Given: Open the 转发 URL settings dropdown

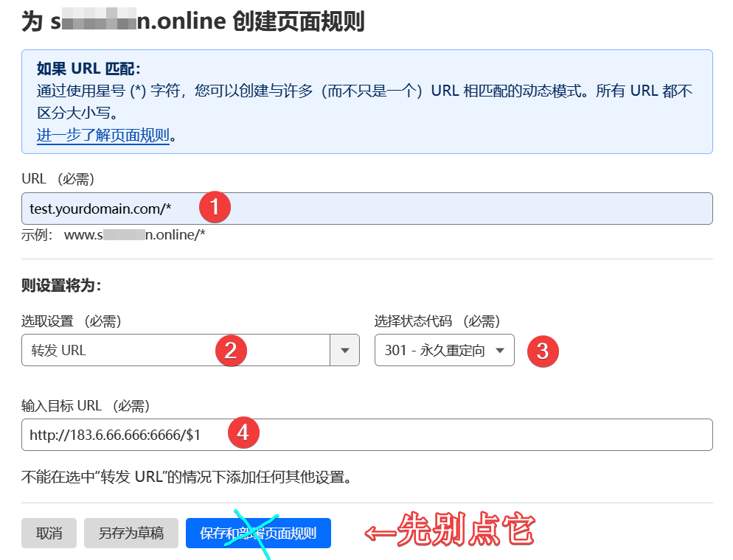Looking at the screenshot, I should 190,350.
